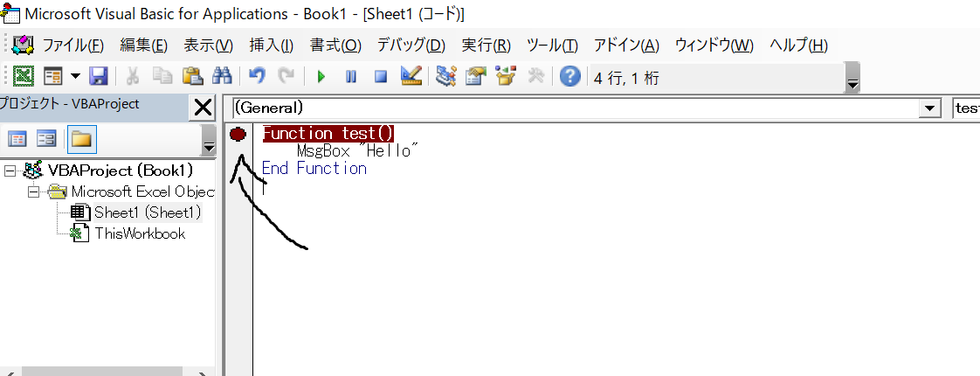This screenshot has height=376, width=980.
Task: Open the Properties Window icon
Action: coord(476,77)
